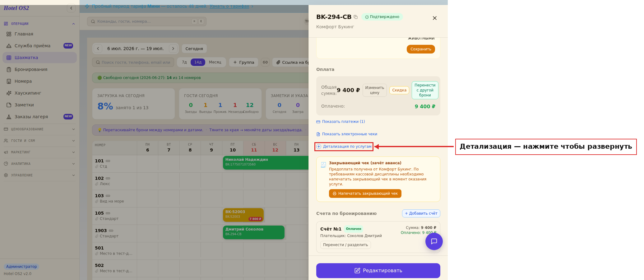Close the booking details panel
Screen dimensions: 644x280
(435, 18)
